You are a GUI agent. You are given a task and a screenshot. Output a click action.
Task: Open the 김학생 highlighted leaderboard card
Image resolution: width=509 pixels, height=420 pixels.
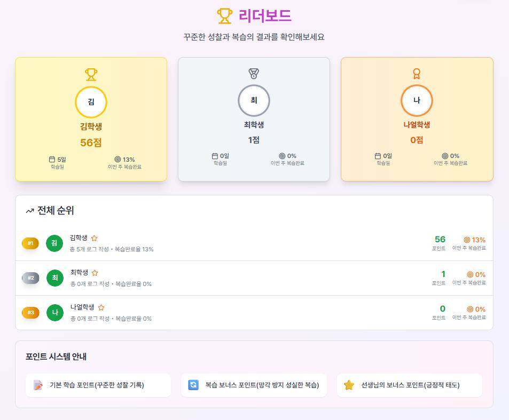91,119
